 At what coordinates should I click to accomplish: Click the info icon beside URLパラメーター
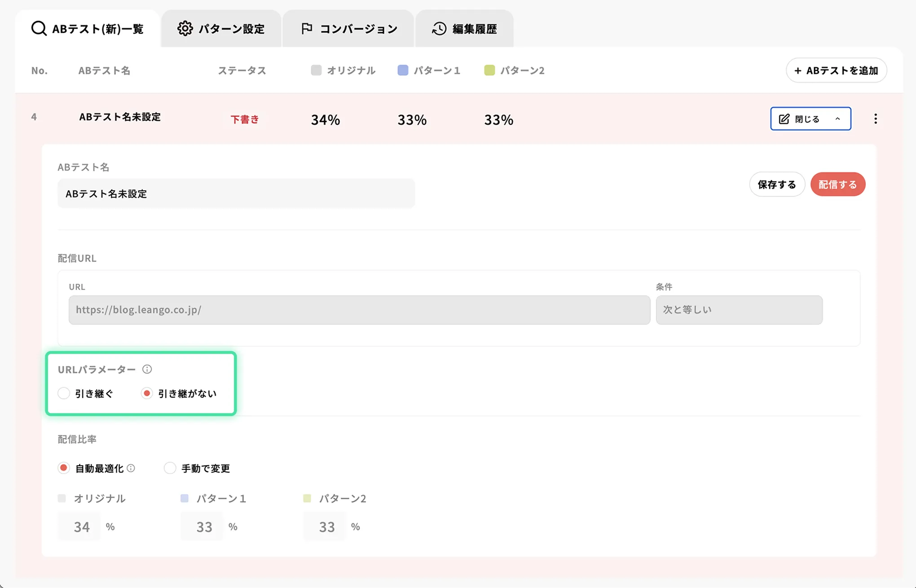(147, 369)
